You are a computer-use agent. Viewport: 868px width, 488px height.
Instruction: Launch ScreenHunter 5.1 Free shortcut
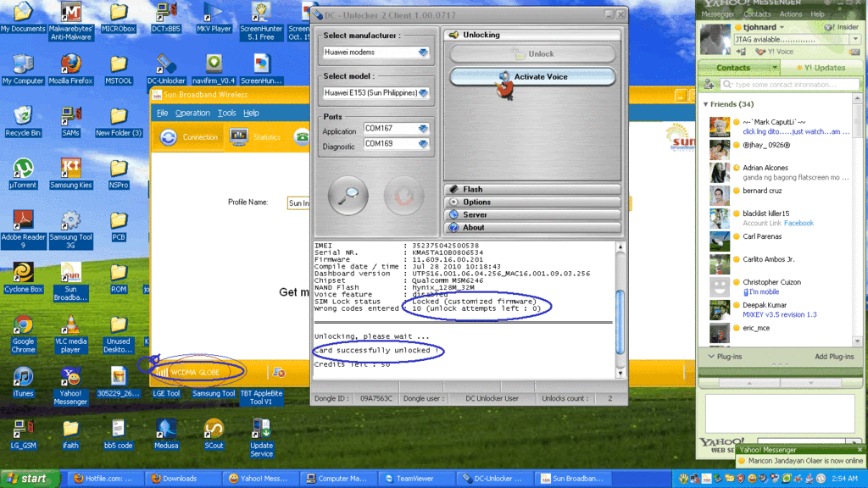click(261, 21)
